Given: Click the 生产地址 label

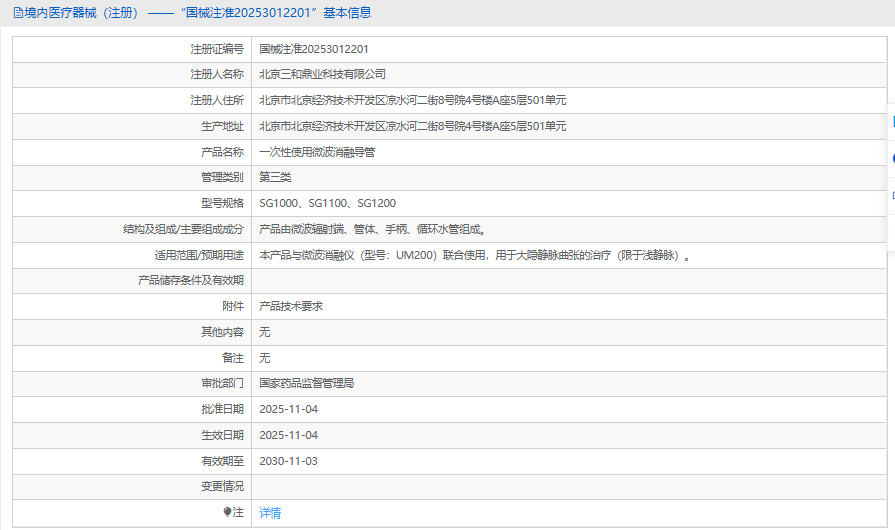Looking at the screenshot, I should 222,126.
